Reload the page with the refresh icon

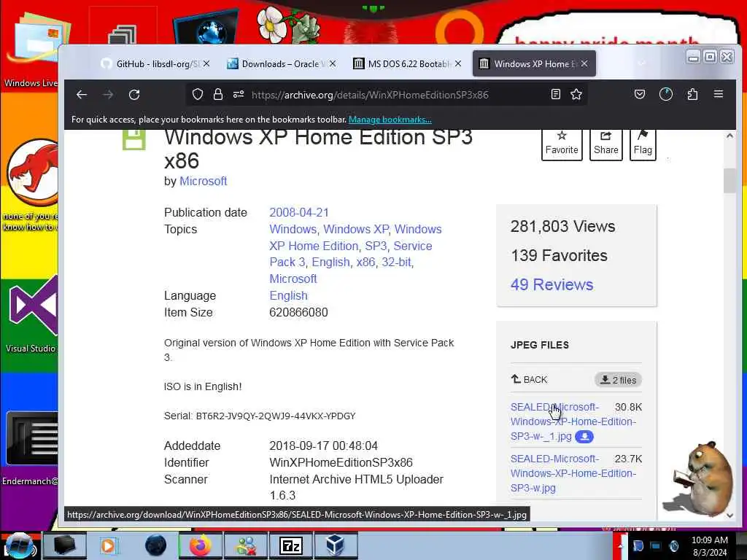click(134, 95)
